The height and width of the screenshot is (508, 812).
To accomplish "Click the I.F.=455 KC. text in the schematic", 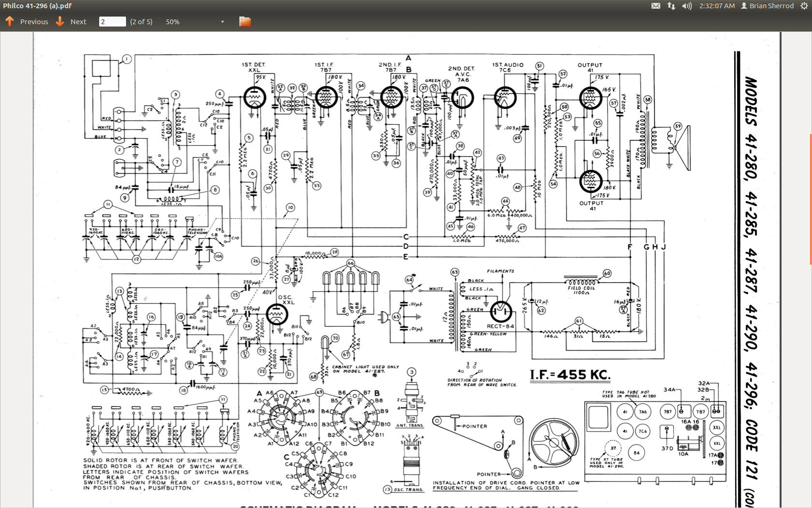I will [570, 375].
